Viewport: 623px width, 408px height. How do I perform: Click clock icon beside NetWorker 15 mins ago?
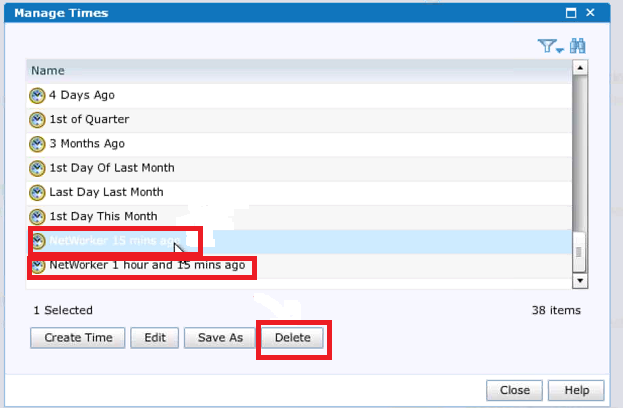(39, 241)
